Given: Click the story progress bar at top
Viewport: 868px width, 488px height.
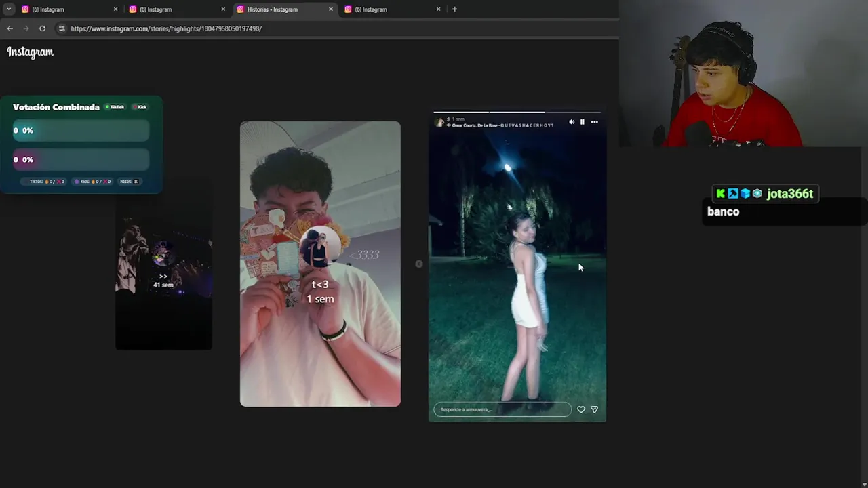Looking at the screenshot, I should [517, 112].
